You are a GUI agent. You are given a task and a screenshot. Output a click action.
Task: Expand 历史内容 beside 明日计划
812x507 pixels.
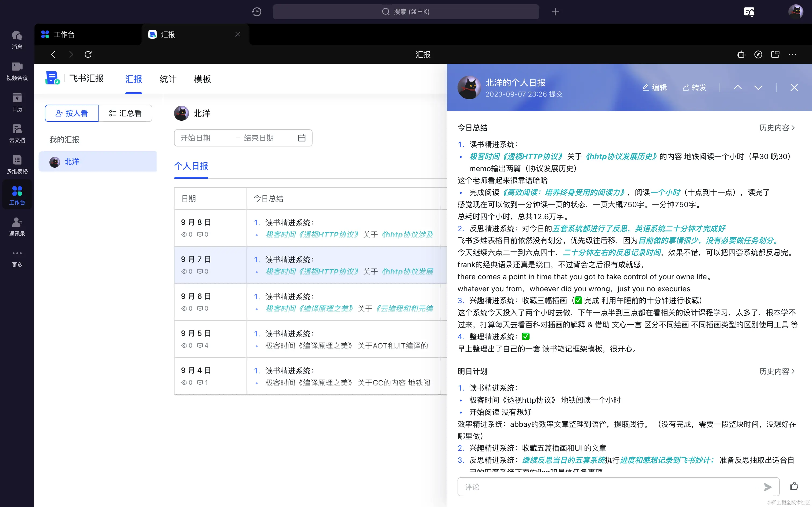coord(777,371)
